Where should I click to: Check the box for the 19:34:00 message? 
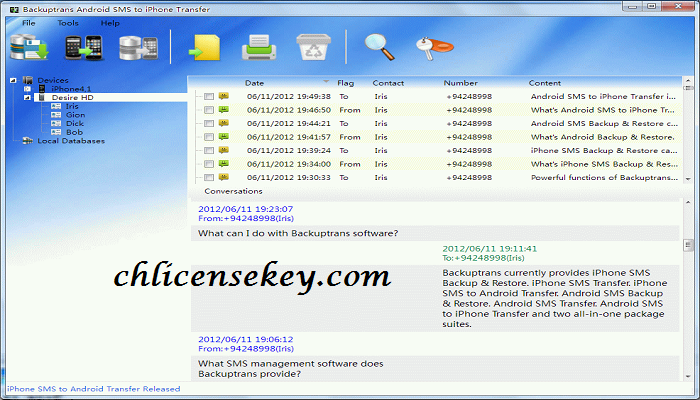209,164
